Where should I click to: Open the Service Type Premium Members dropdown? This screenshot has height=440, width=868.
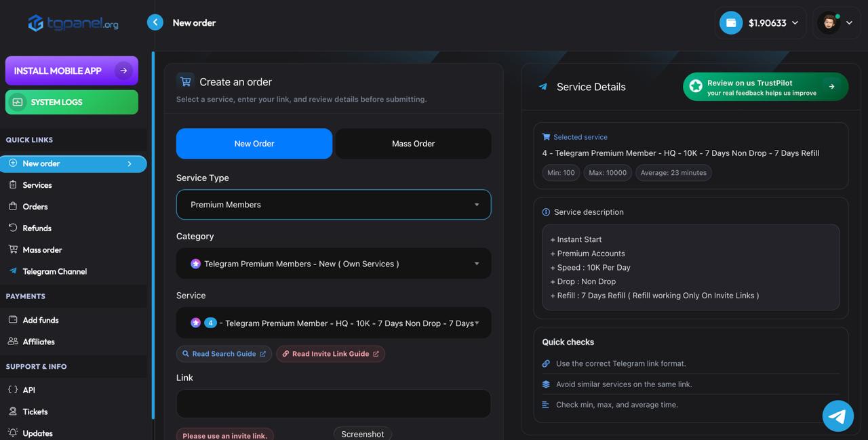(x=334, y=205)
